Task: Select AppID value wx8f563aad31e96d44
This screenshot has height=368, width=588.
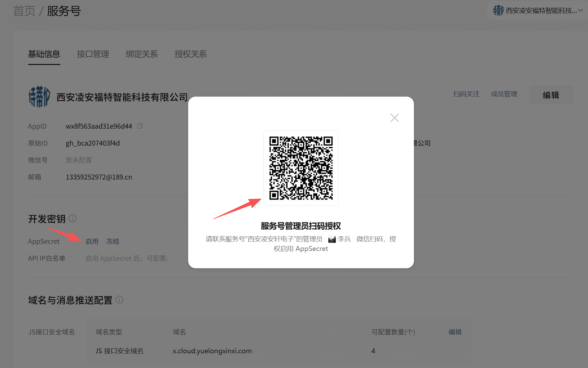Action: click(99, 126)
